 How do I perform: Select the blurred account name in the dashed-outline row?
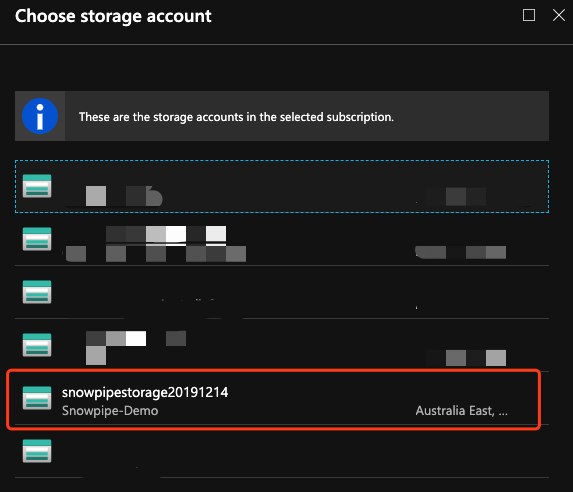[x=124, y=196]
